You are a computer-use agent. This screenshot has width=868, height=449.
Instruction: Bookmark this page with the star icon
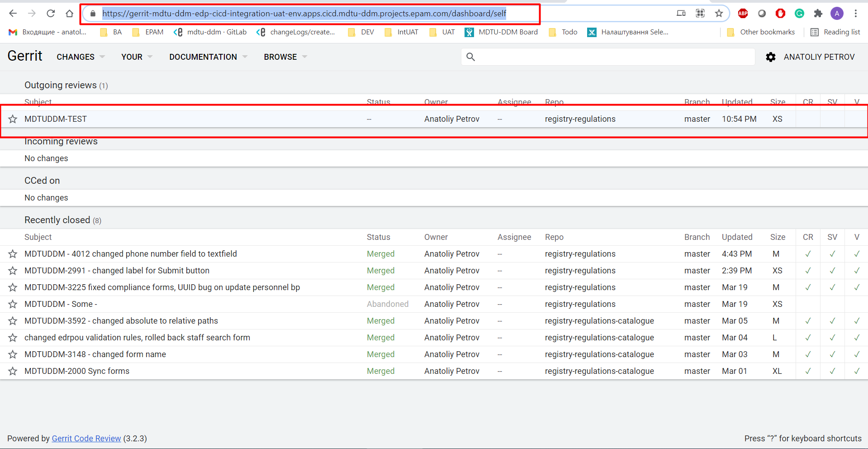click(719, 13)
